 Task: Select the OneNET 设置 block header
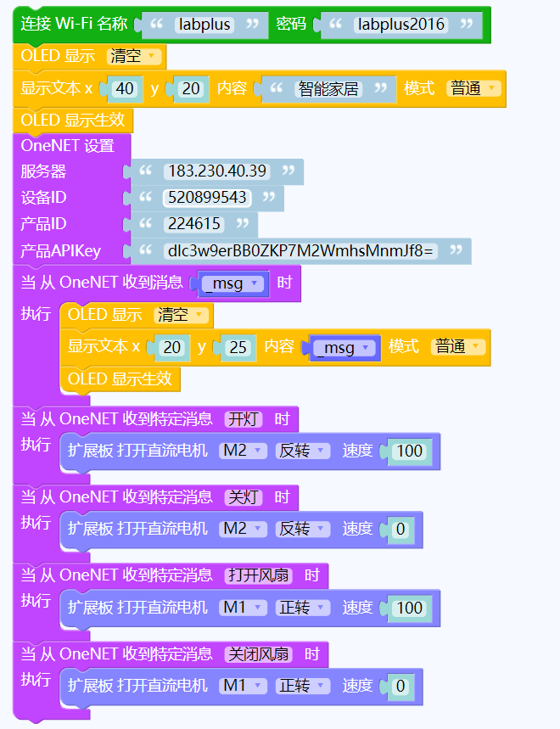(68, 145)
